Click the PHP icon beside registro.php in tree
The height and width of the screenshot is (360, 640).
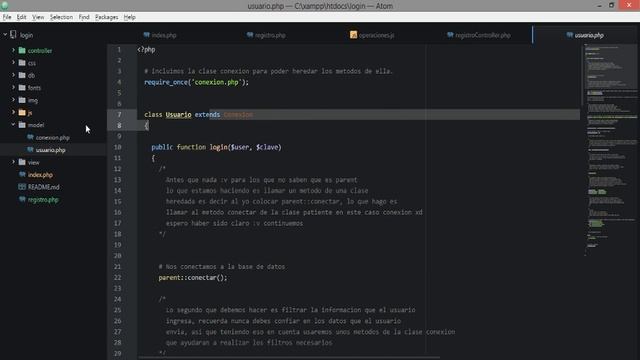tap(22, 199)
